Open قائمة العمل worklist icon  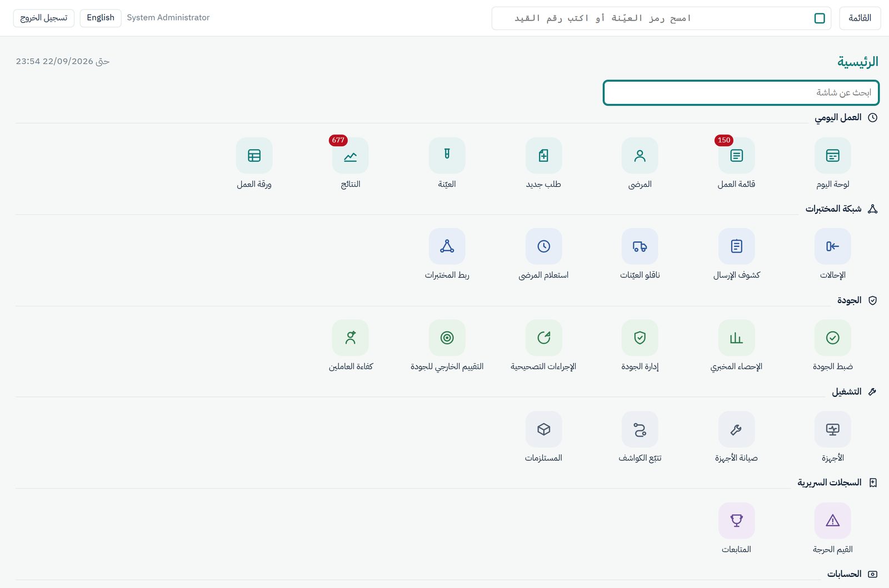pos(736,156)
